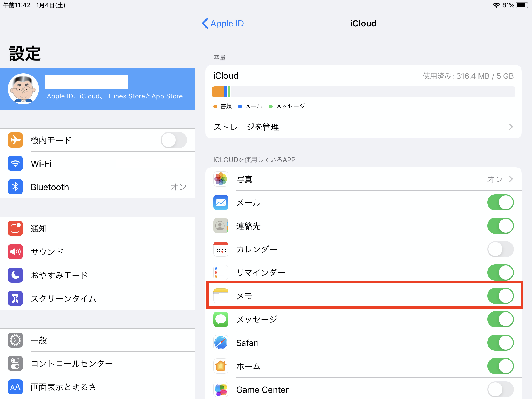The image size is (532, 399).
Task: Enable the Calendar iCloud switch
Action: (500, 249)
